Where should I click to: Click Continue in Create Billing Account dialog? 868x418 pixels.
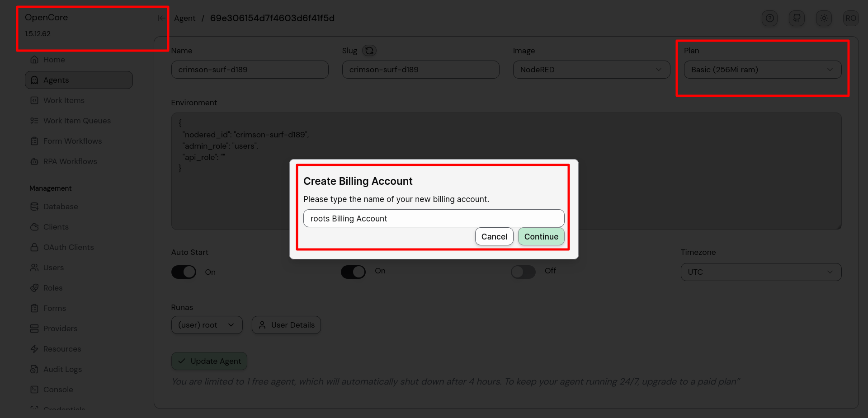point(541,236)
